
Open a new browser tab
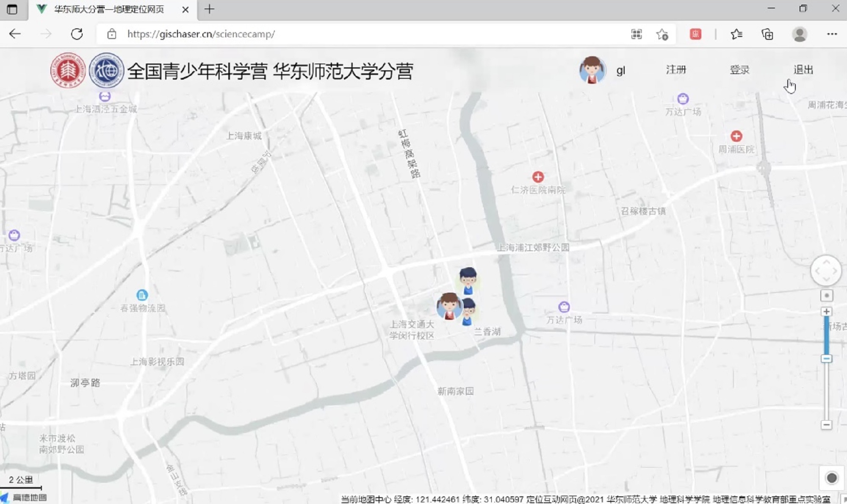click(x=209, y=9)
